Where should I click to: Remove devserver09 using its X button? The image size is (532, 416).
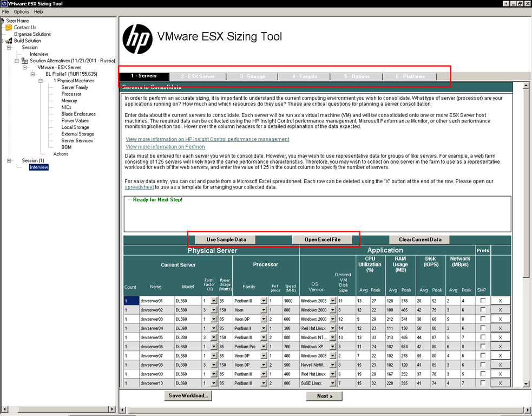(x=500, y=374)
